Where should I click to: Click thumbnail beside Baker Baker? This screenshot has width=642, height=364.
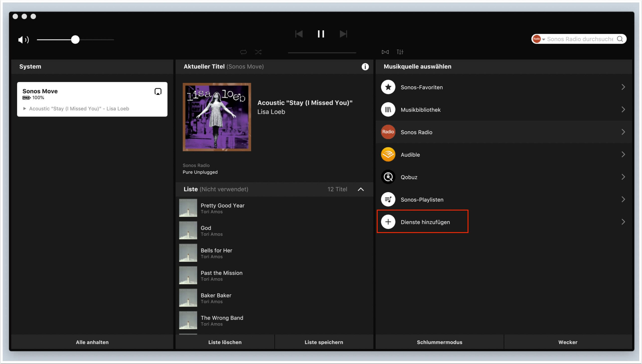click(188, 298)
